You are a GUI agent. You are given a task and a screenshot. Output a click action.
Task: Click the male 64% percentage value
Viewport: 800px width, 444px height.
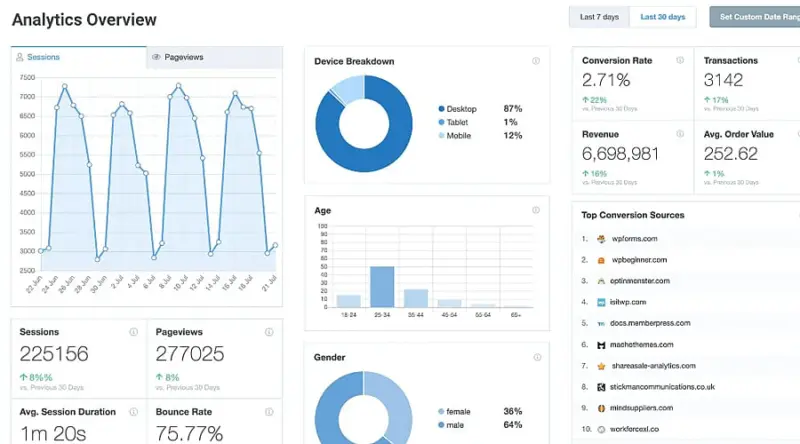pyautogui.click(x=513, y=425)
